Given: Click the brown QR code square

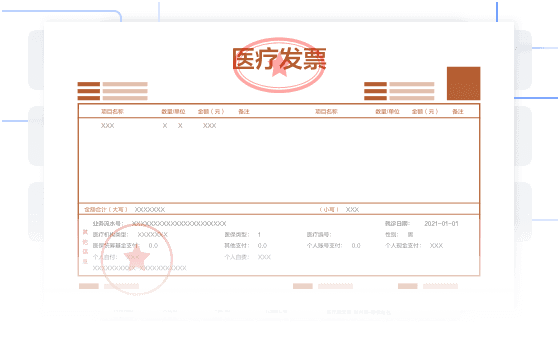Looking at the screenshot, I should (x=463, y=83).
